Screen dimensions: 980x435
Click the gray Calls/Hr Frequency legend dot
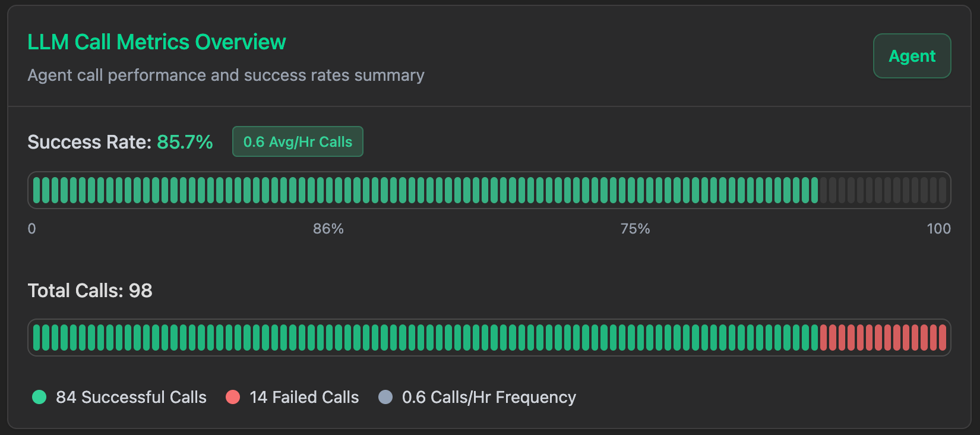(x=385, y=397)
